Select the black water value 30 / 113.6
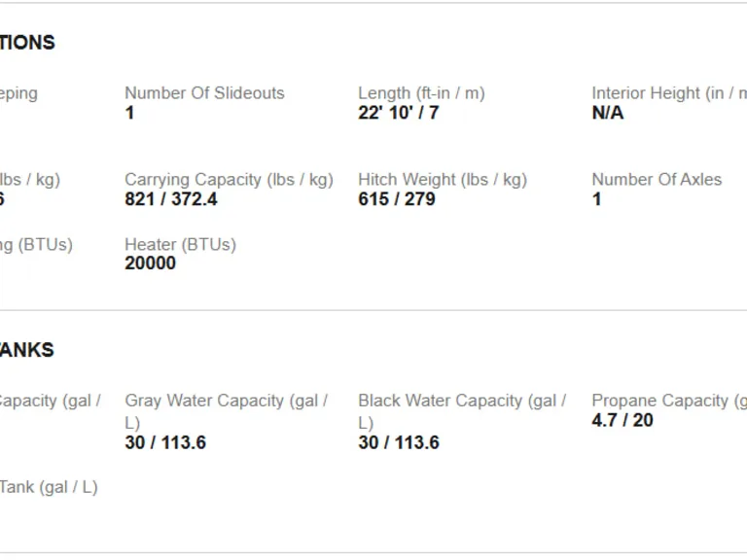This screenshot has width=747, height=560. pyautogui.click(x=399, y=443)
